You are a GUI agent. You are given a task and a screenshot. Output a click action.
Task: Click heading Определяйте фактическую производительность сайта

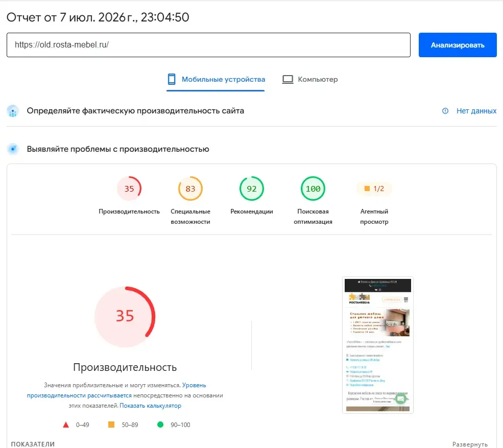[135, 111]
